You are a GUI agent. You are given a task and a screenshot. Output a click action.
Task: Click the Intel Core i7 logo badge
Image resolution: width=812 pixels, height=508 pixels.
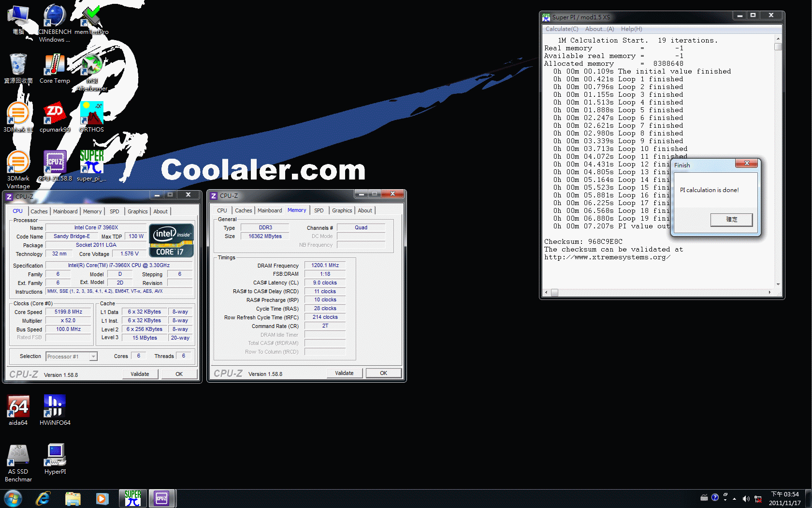pos(172,240)
